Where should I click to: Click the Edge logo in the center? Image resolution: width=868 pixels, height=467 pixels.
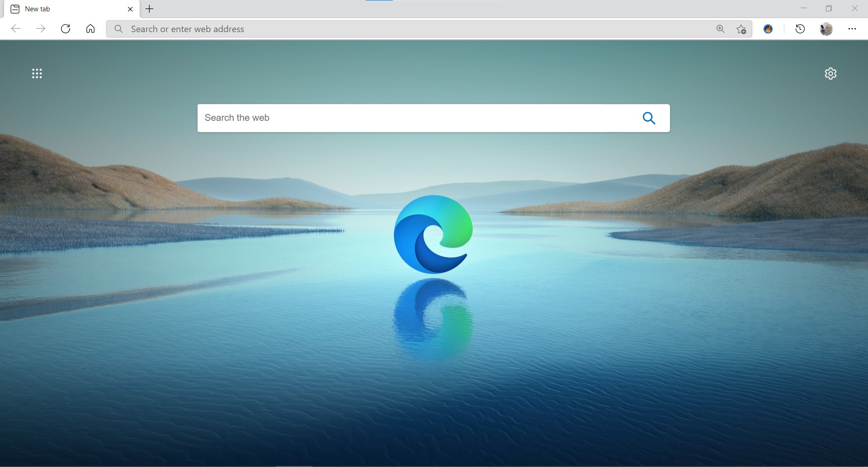(433, 234)
